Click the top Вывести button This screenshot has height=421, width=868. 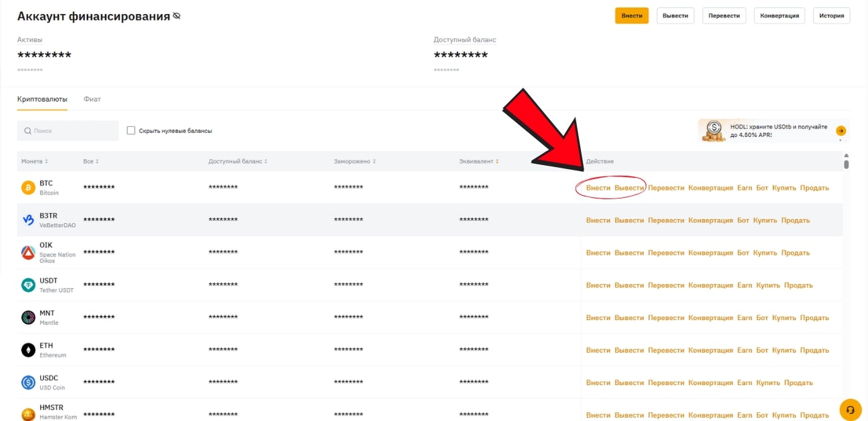tap(676, 15)
